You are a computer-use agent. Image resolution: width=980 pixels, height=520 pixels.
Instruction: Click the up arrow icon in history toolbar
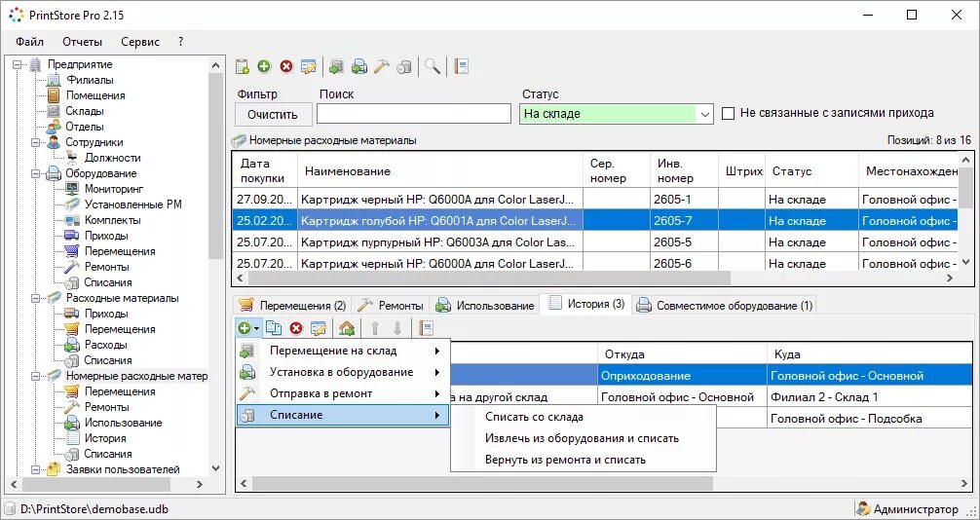375,327
